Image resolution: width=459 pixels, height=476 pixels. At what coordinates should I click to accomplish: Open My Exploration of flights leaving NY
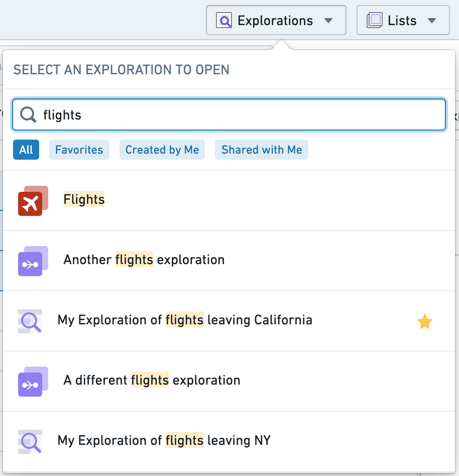229,441
